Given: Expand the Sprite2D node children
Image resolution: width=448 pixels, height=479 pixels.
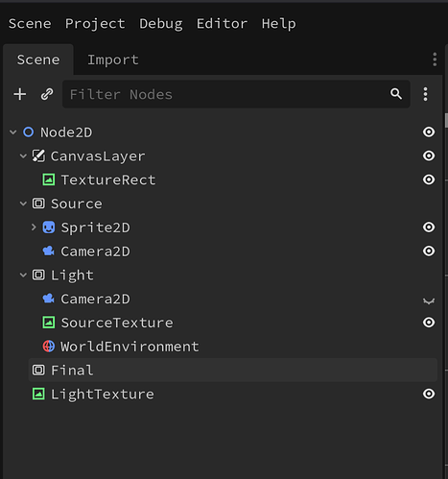Looking at the screenshot, I should click(x=34, y=228).
